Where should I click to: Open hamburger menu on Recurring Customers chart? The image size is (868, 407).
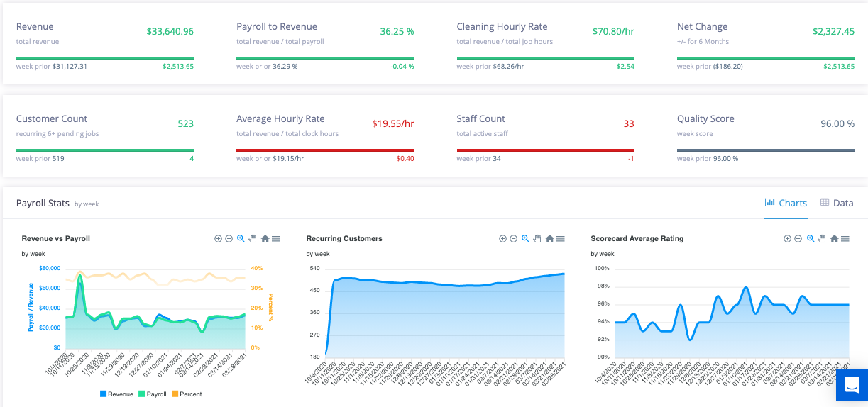click(x=561, y=239)
